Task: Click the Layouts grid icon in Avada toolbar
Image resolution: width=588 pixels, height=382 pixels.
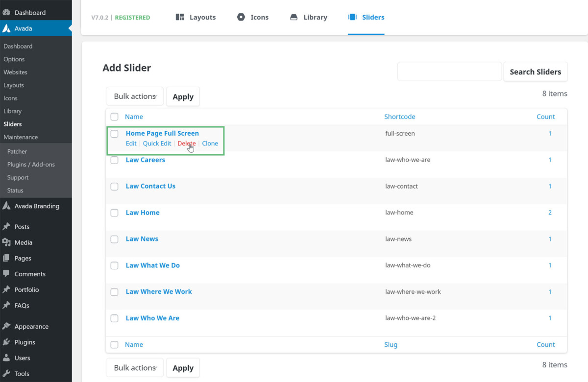Action: pyautogui.click(x=180, y=17)
